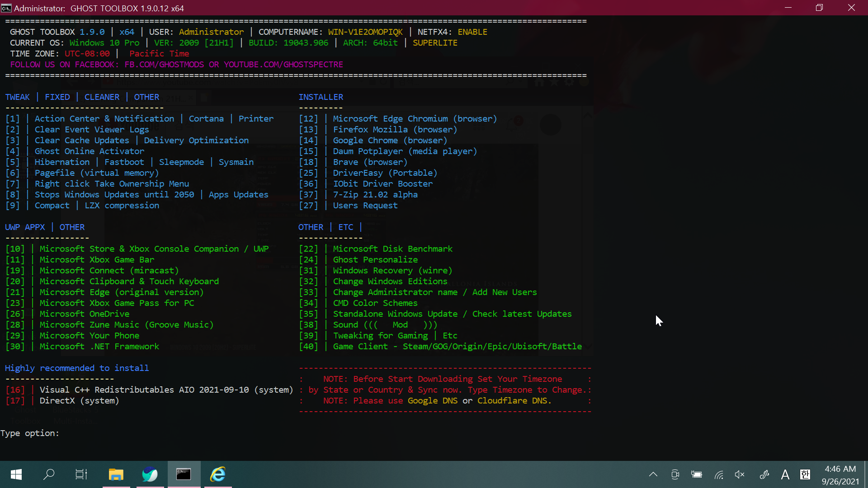The width and height of the screenshot is (868, 488).
Task: Click 'Microsoft Your Phone' entry
Action: point(90,336)
